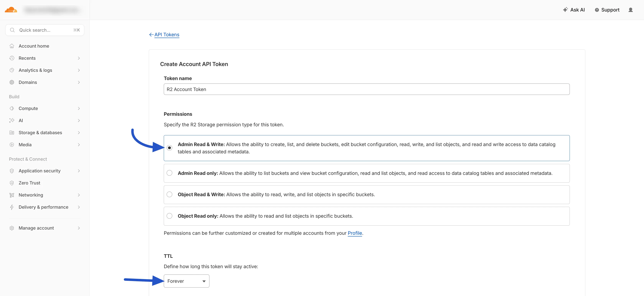The height and width of the screenshot is (296, 644).
Task: Open the Domains globe icon
Action: pos(12,82)
